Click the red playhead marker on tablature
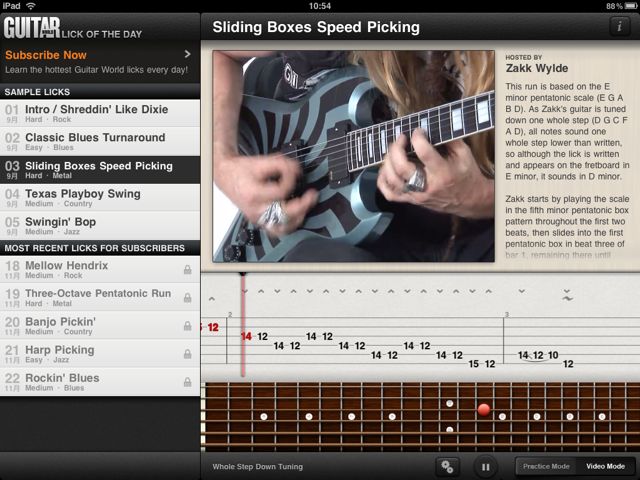Viewport: 640px width, 480px height. (243, 324)
